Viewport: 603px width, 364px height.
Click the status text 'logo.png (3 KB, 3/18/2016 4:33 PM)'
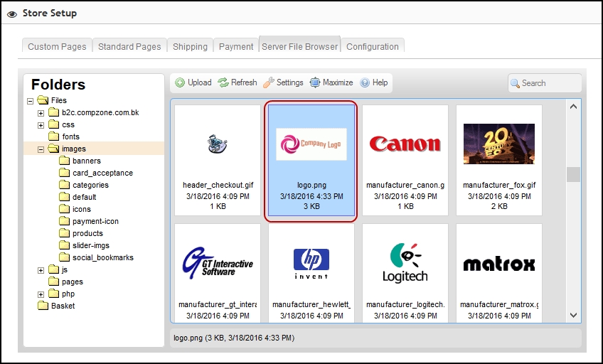(x=234, y=338)
